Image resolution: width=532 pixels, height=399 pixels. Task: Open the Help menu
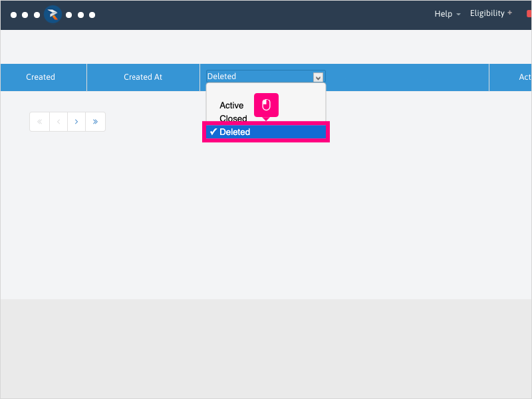pos(447,14)
